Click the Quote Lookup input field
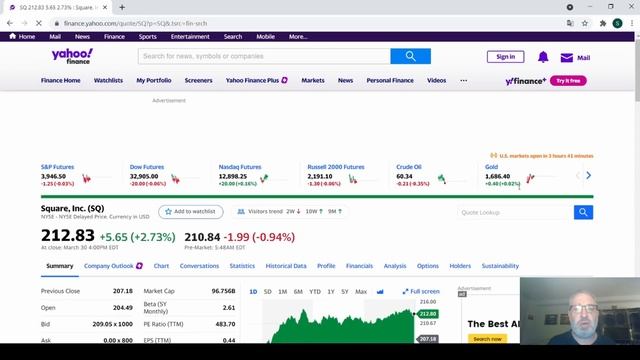The width and height of the screenshot is (640, 360). (515, 212)
